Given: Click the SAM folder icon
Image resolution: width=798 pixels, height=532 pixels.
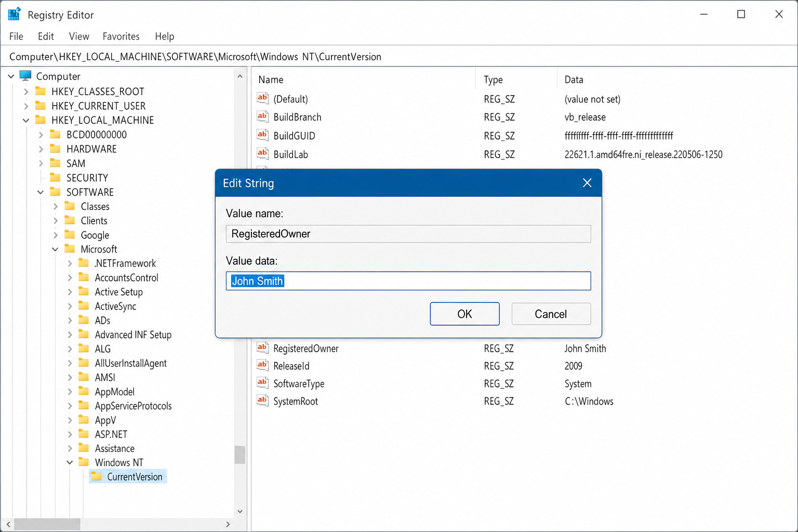Looking at the screenshot, I should point(55,163).
